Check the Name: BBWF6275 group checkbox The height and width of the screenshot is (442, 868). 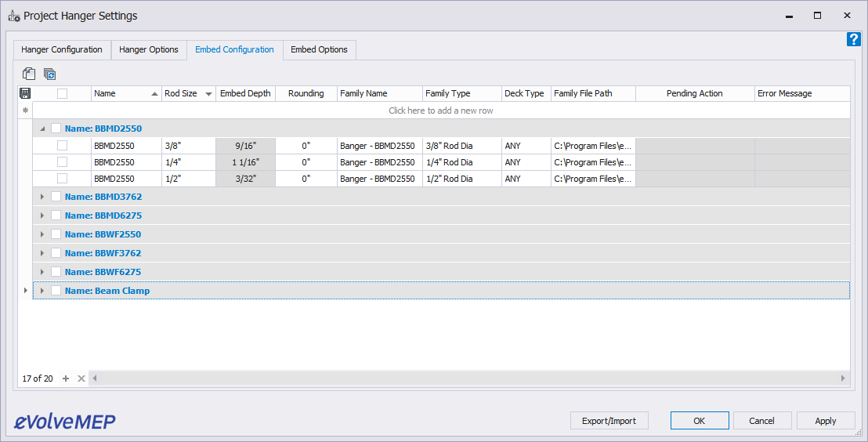(56, 272)
